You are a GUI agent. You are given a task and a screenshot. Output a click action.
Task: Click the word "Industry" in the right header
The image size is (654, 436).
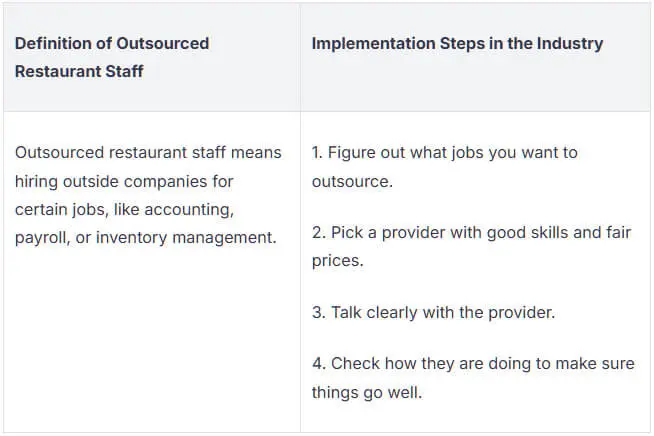(x=570, y=43)
